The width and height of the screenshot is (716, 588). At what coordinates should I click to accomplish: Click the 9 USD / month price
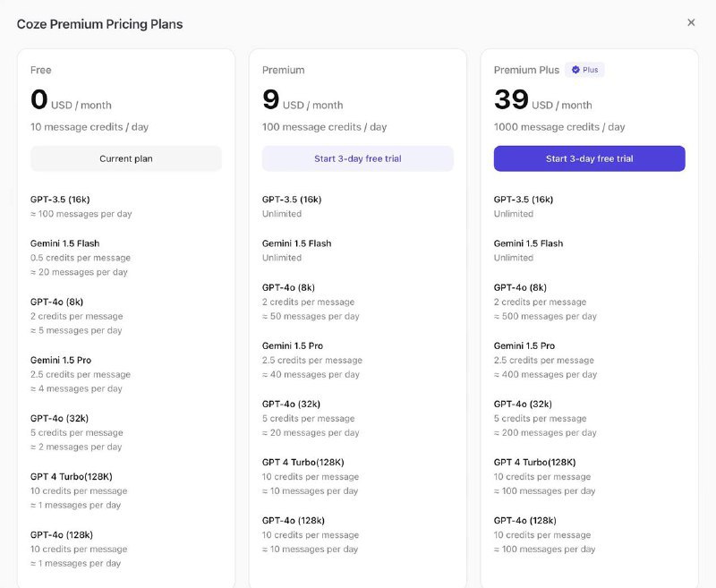coord(303,100)
